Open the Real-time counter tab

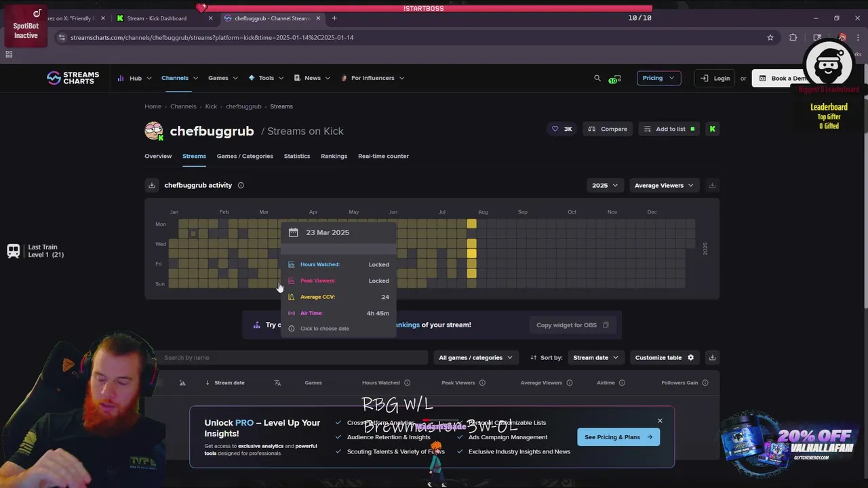383,156
